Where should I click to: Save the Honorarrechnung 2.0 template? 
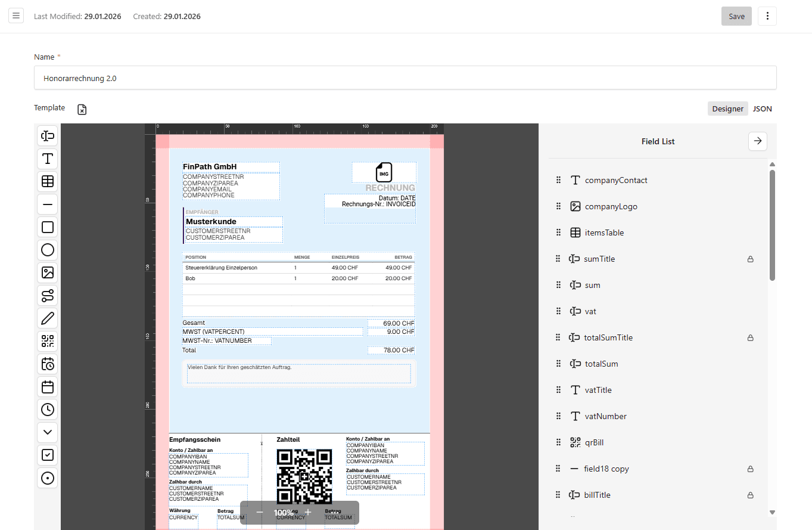[736, 16]
